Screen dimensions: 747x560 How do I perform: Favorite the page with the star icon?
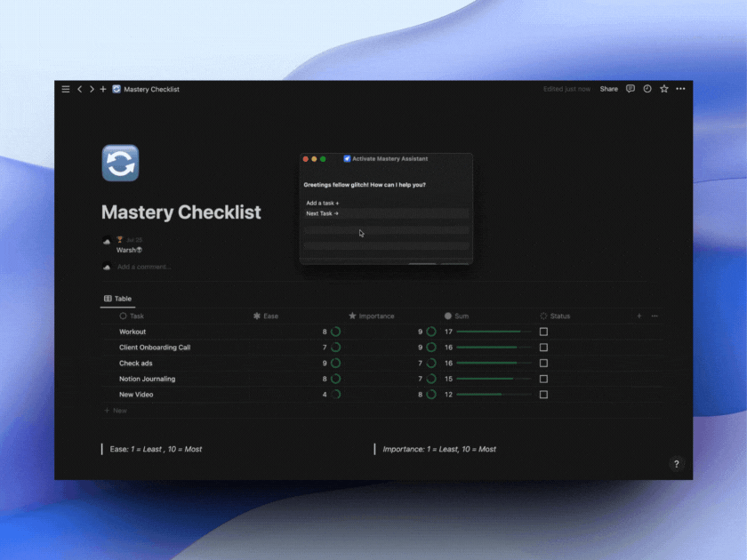pyautogui.click(x=663, y=89)
